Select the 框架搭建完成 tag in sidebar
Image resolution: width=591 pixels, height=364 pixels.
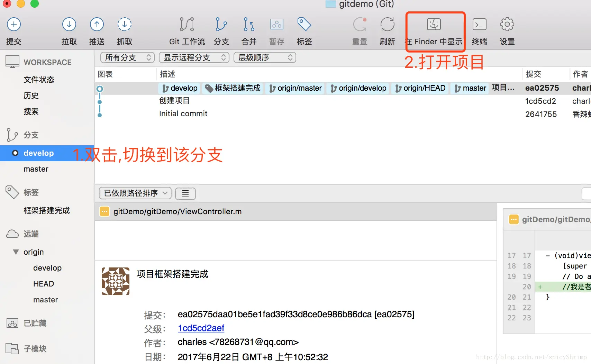pyautogui.click(x=47, y=210)
